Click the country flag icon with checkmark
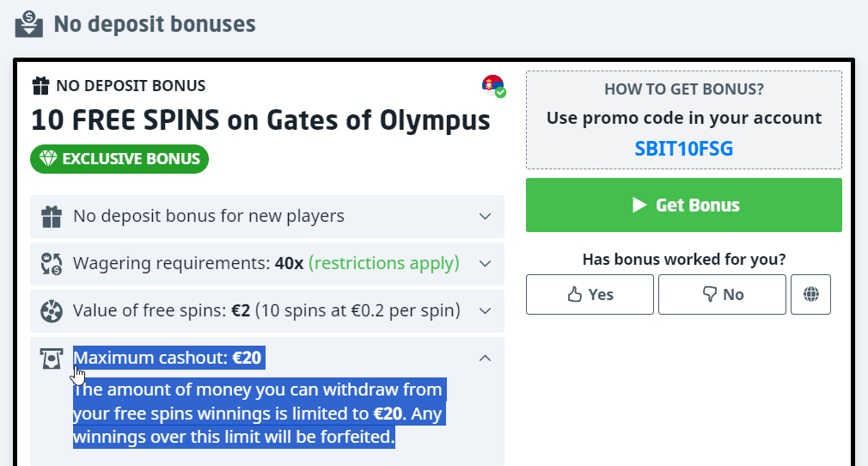868x466 pixels. click(493, 86)
